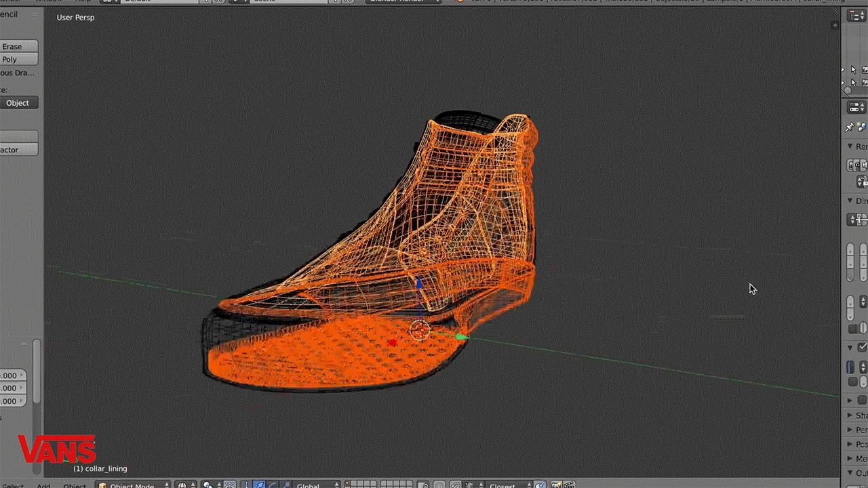Click the resolution slider column in Dimensions
Screen dimensions: 868x488
pyautogui.click(x=850, y=262)
